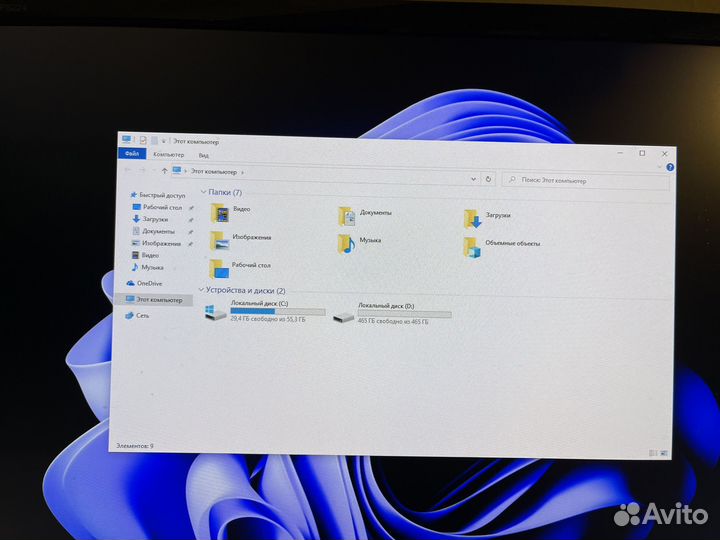
Task: Click the window system icon in the title bar
Action: click(127, 139)
